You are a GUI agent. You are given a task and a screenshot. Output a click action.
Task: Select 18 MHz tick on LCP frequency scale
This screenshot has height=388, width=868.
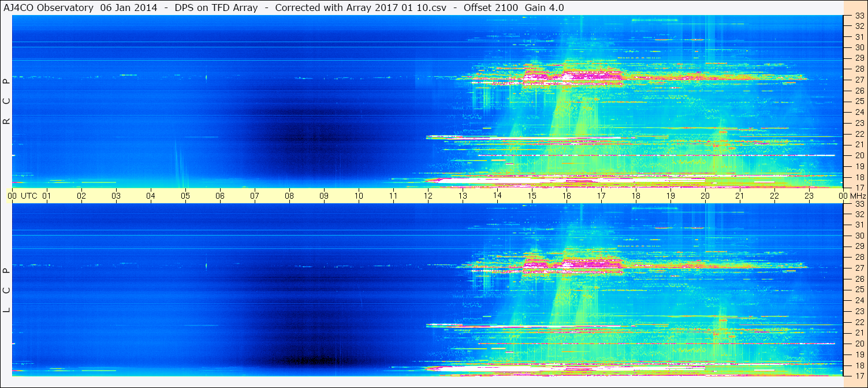[x=859, y=365]
